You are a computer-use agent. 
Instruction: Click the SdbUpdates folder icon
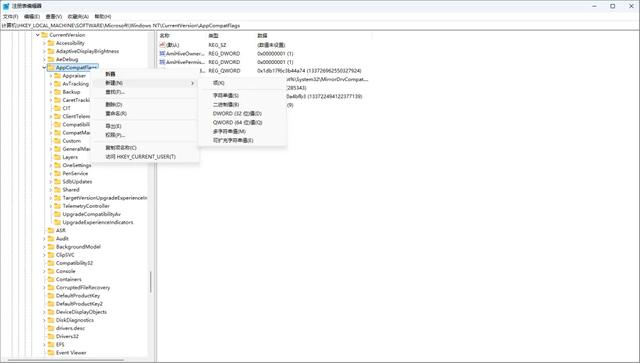coord(58,182)
